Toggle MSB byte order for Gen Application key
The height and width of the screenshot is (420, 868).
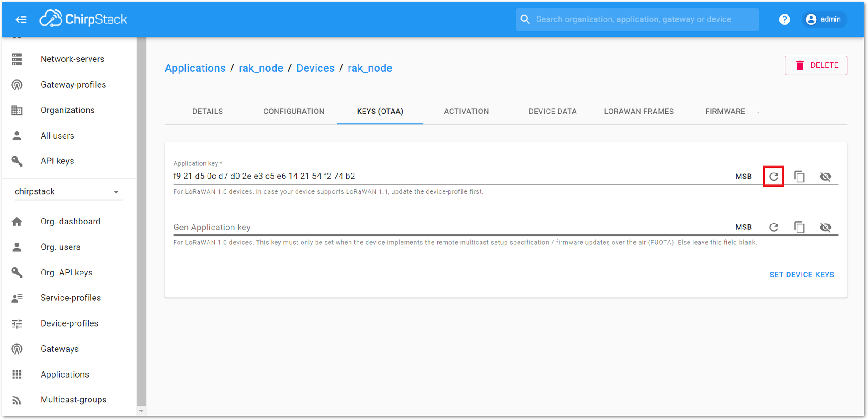pos(743,227)
